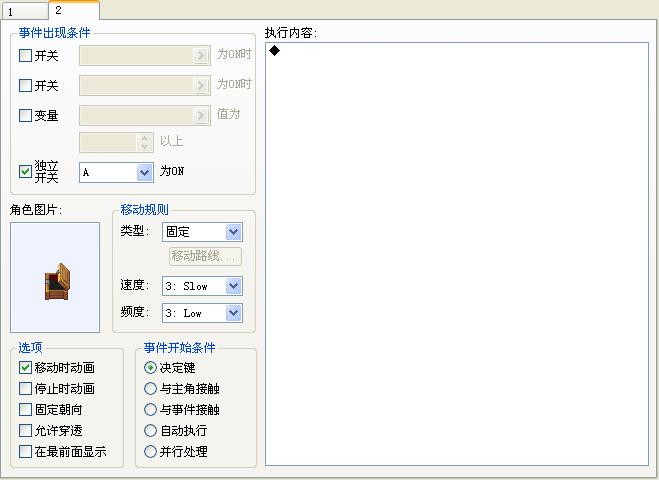
Task: Enable the first 开关 condition checkbox
Action: [x=25, y=55]
